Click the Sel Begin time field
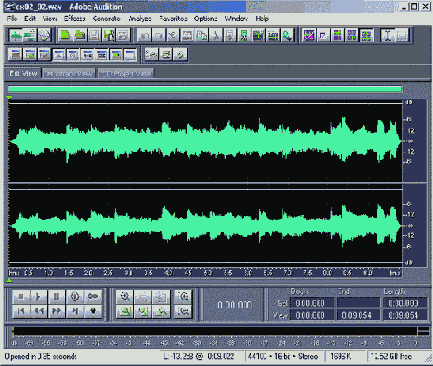433x366 pixels. [312, 303]
